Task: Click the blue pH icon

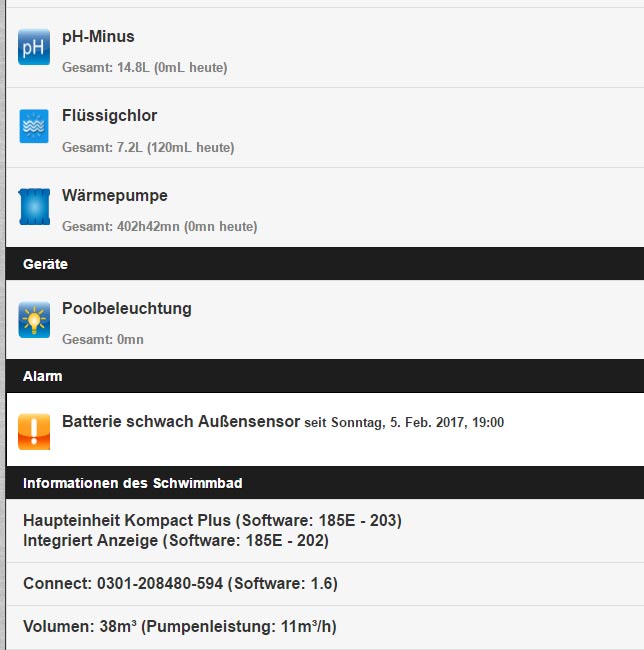Action: pyautogui.click(x=34, y=47)
